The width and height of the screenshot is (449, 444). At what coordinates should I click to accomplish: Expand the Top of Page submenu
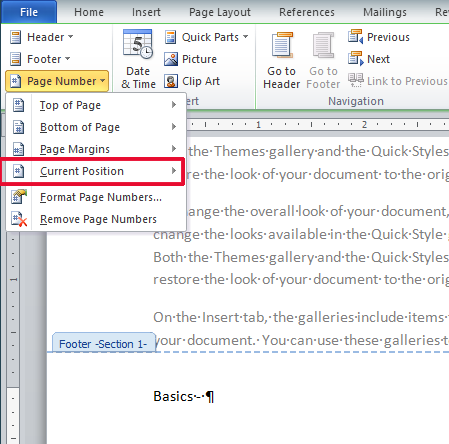[96, 105]
